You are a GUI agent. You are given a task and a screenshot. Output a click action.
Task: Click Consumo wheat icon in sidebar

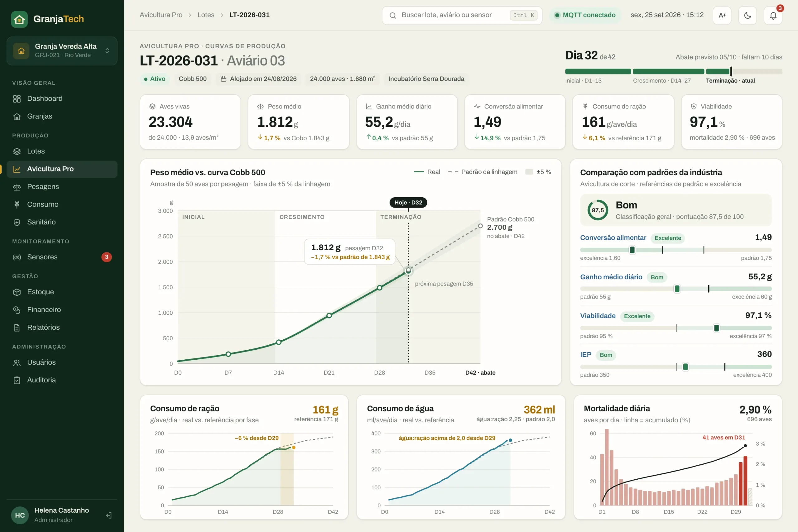pyautogui.click(x=17, y=204)
